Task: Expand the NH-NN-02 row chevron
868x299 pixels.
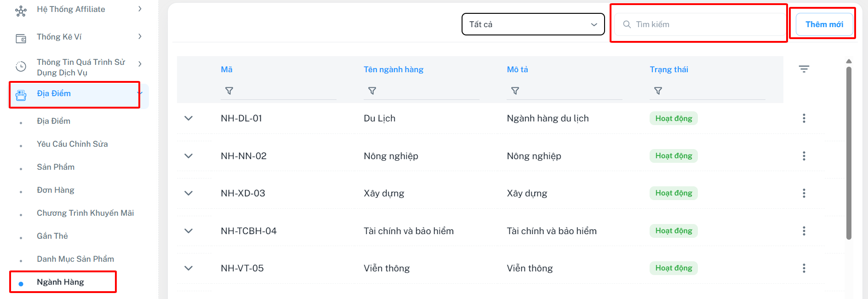Action: [x=188, y=156]
